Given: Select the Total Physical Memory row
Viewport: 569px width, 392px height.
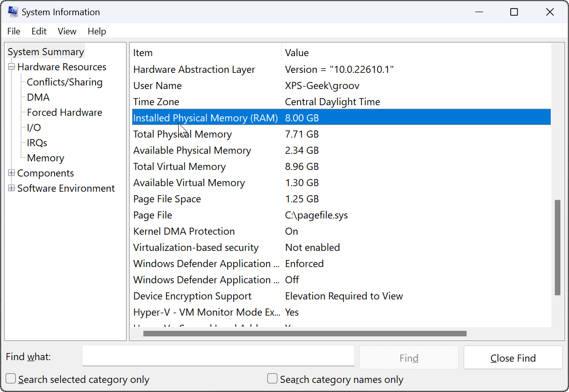Looking at the screenshot, I should point(342,134).
